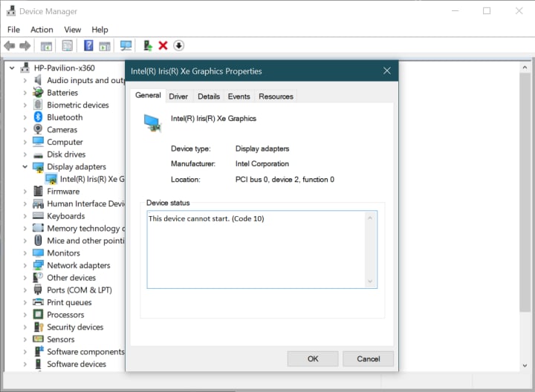Click main window scrollbar down arrow
Screen dimensions: 535x392
coord(525,365)
